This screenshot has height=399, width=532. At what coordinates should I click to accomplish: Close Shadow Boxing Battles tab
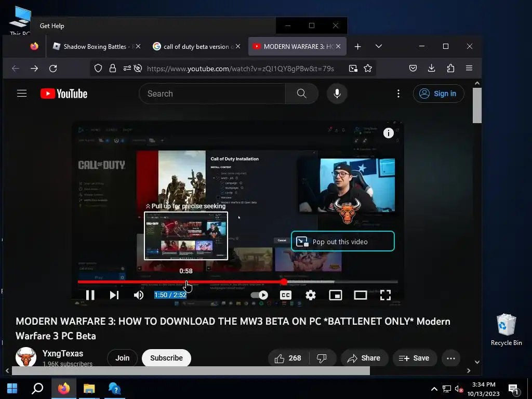click(x=138, y=46)
